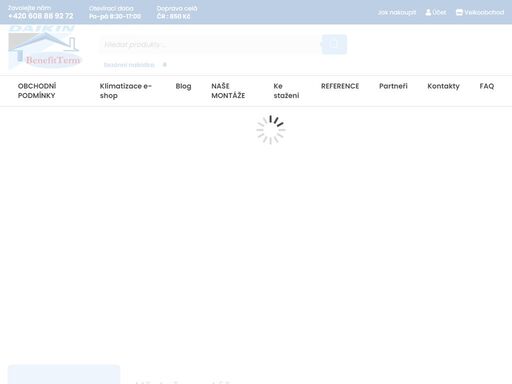Open OBCHODNÍ PODMÍNKY menu item

[x=37, y=91]
